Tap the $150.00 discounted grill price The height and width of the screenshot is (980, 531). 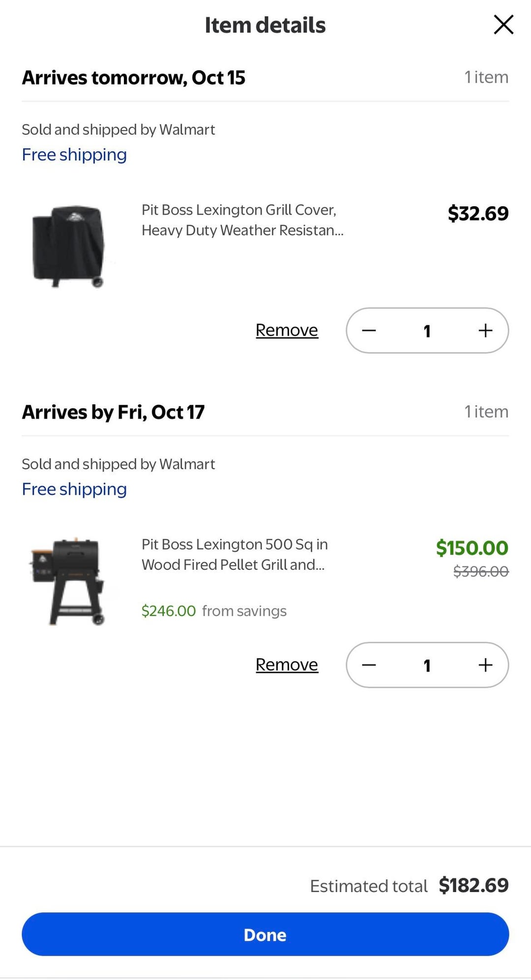click(x=472, y=548)
